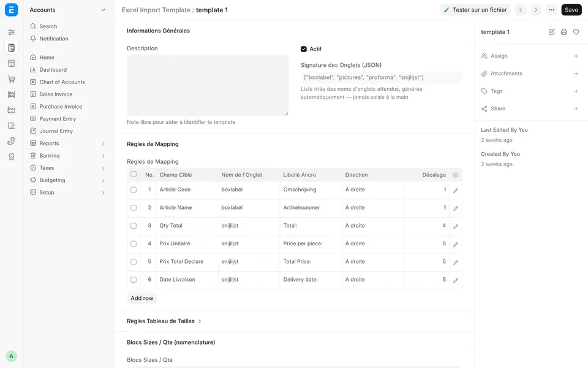588x368 pixels.
Task: Edit the Qty Total row pencil
Action: coord(456,226)
